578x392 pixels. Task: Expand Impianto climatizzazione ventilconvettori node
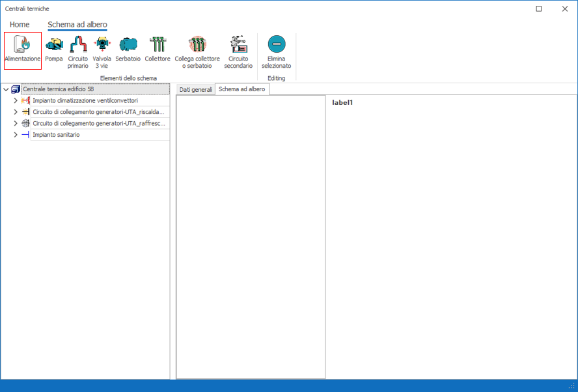click(16, 101)
